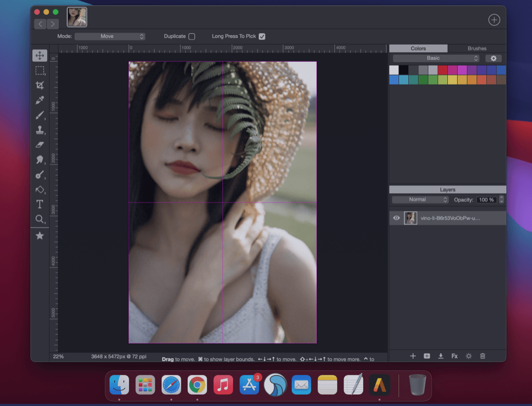Select the Eraser tool
Viewport: 532px width, 406px height.
[x=40, y=145]
